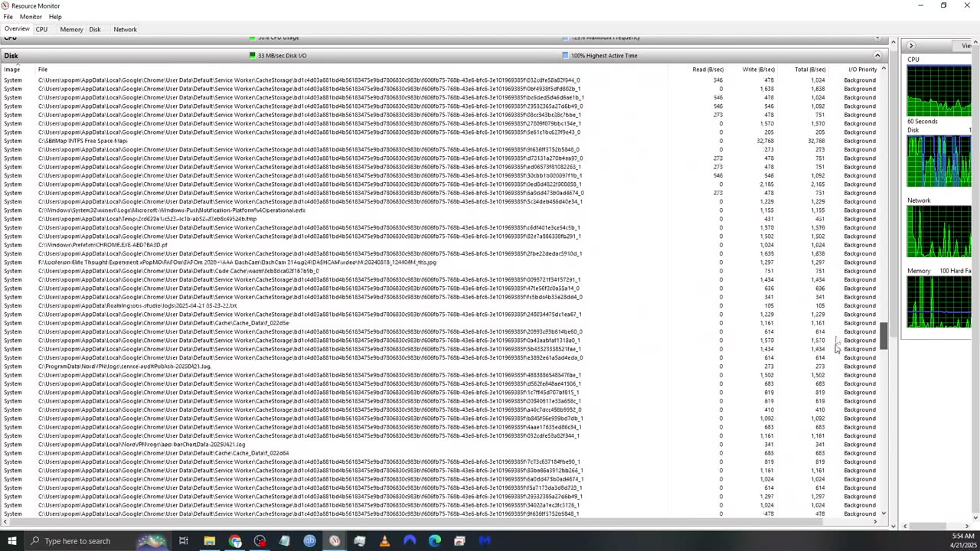Viewport: 980px width, 551px height.
Task: Open the Windows Start menu
Action: [11, 541]
